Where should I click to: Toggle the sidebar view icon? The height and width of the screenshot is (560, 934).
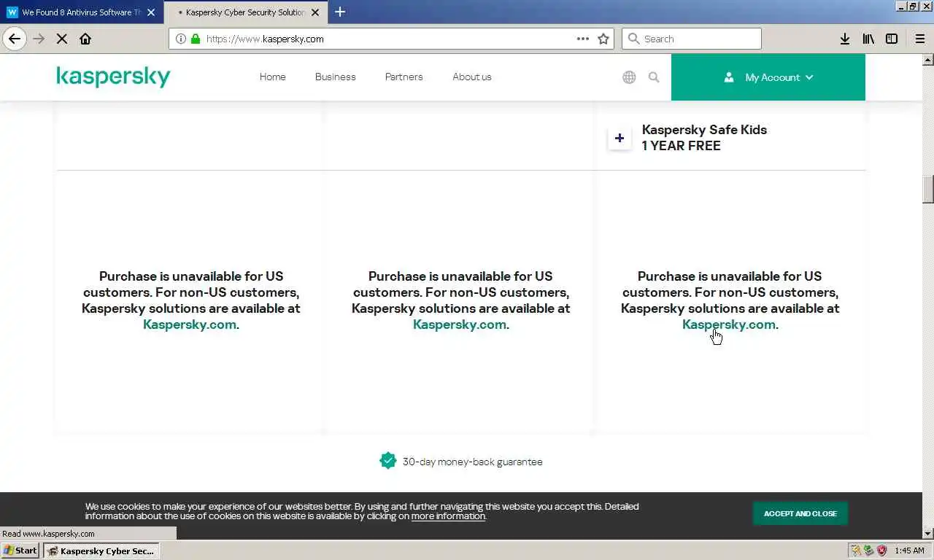click(892, 39)
